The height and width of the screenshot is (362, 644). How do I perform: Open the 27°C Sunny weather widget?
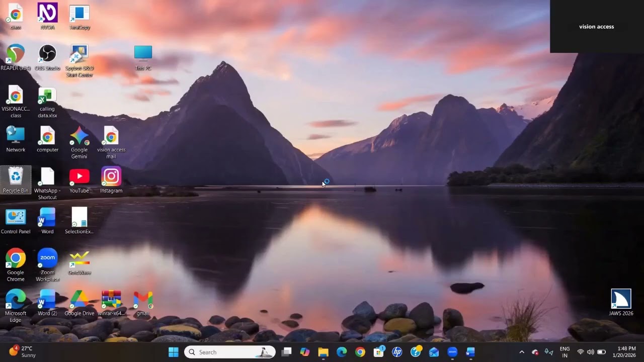(23, 351)
